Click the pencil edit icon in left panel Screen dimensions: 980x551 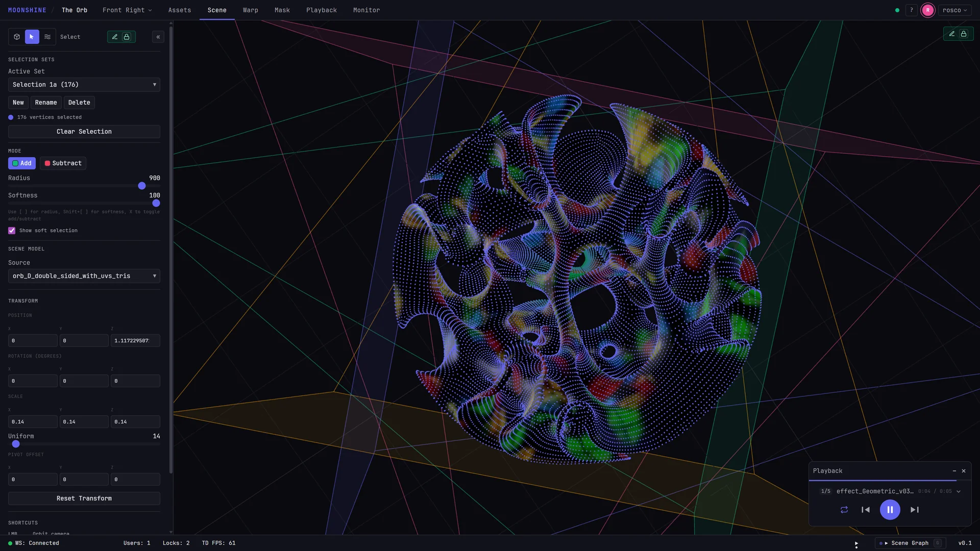point(115,37)
